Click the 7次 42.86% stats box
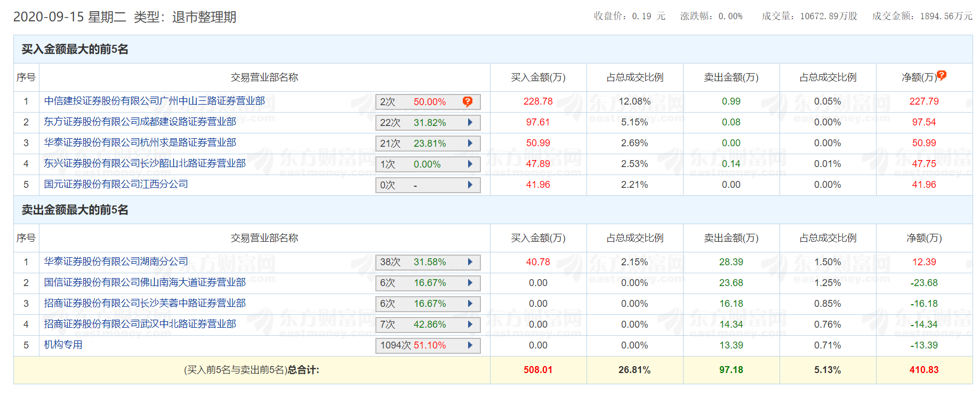This screenshot has height=396, width=980. click(428, 324)
